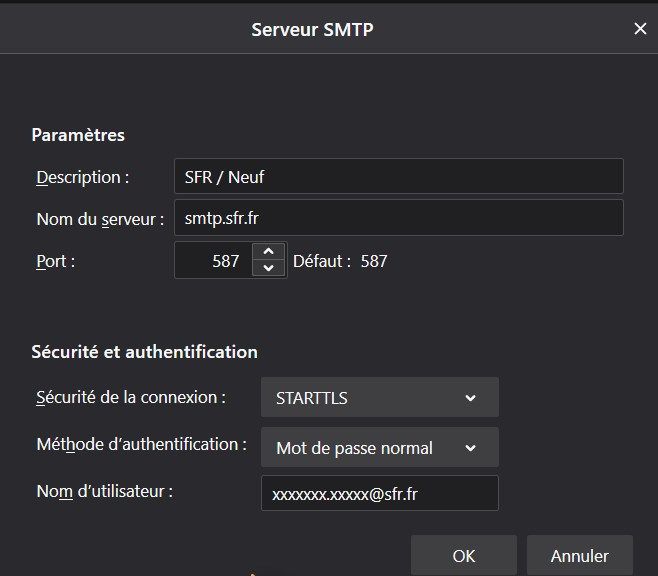
Task: Click the Nom du serveur label
Action: [99, 218]
